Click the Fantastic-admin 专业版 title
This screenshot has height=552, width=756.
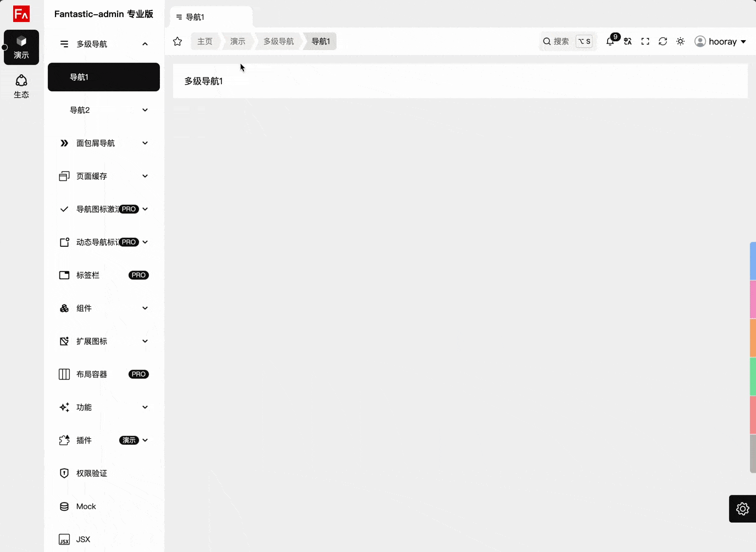(104, 14)
